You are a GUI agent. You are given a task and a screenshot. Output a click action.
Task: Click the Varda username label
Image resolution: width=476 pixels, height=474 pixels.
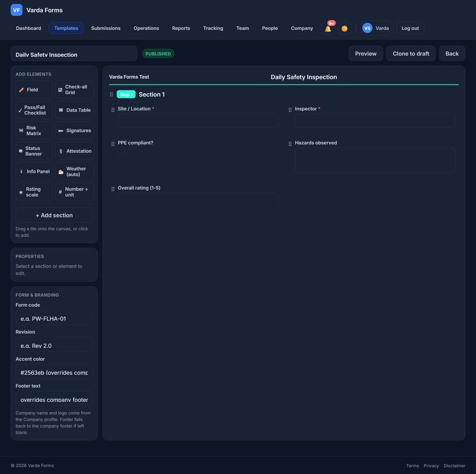pyautogui.click(x=382, y=28)
